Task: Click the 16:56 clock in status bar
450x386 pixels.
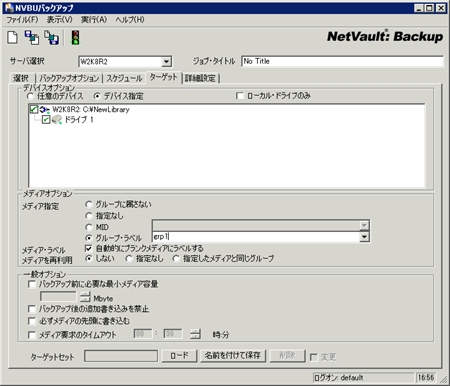Action: pos(426,378)
